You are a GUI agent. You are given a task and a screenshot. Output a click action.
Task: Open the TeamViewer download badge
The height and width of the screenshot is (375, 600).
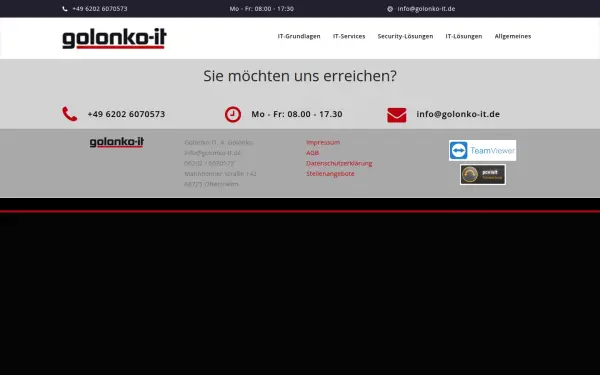pyautogui.click(x=482, y=150)
